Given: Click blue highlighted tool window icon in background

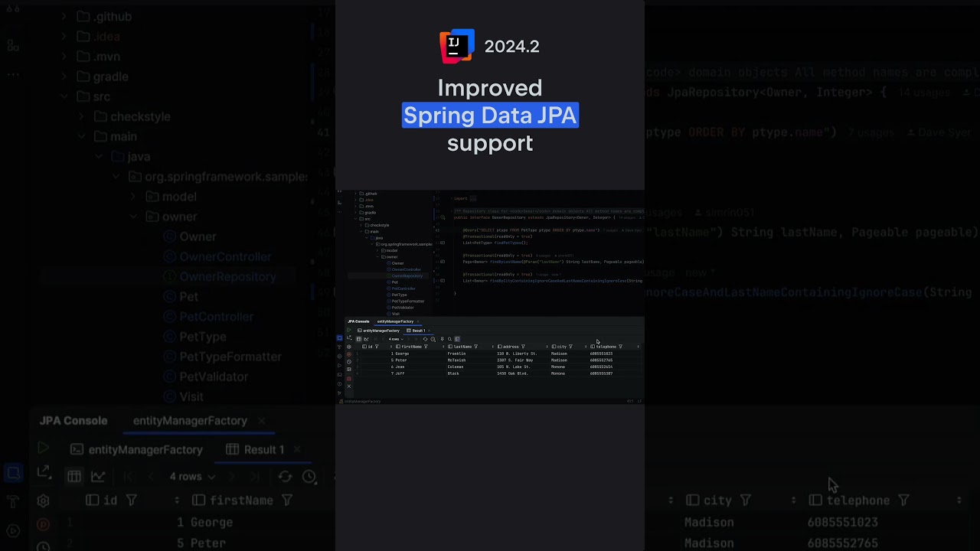Looking at the screenshot, I should [x=13, y=474].
